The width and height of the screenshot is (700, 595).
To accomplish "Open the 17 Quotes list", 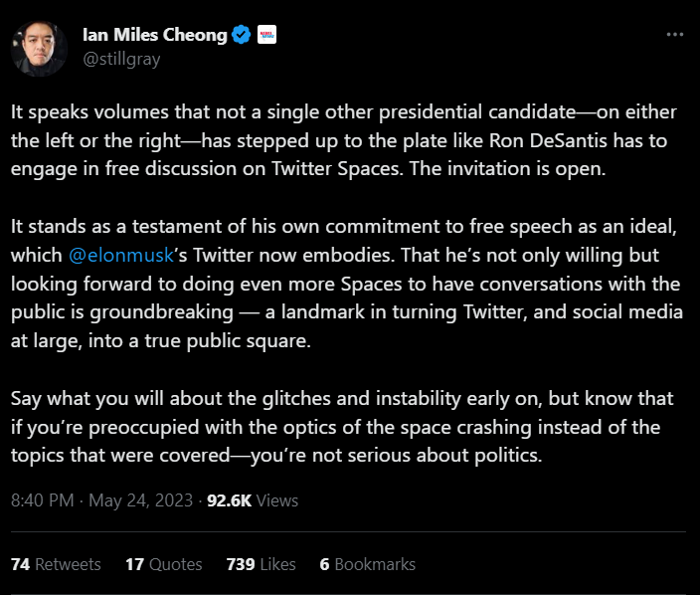I will point(163,564).
